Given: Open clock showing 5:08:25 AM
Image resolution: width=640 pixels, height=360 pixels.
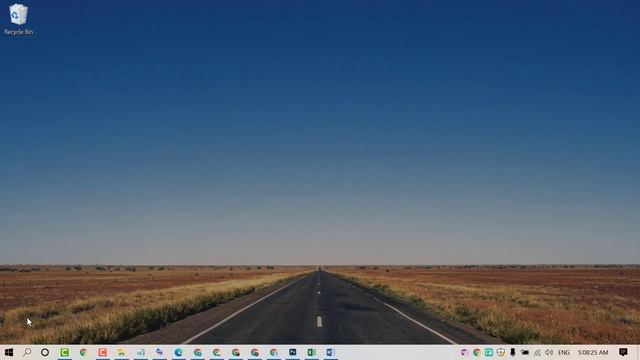Looking at the screenshot, I should click(593, 352).
